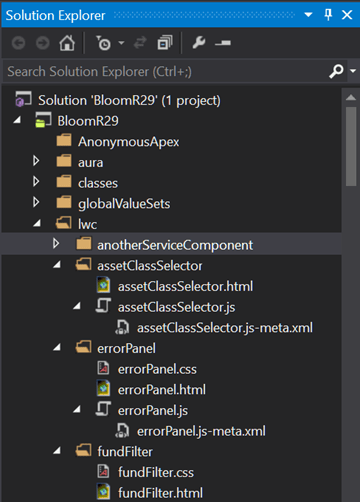Toggle the Preview Selected Items icon

pyautogui.click(x=223, y=43)
